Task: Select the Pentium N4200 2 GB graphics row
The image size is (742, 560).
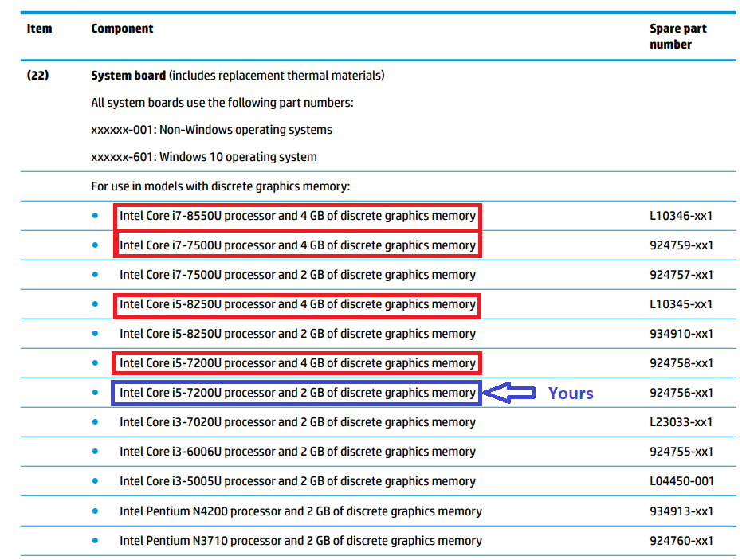Action: pyautogui.click(x=379, y=511)
